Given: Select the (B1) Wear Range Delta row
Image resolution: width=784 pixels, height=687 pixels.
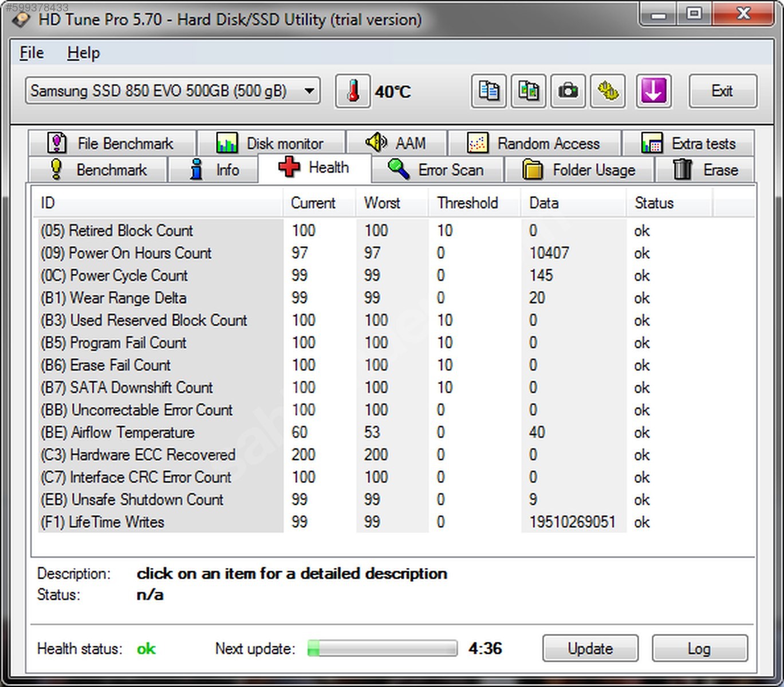Looking at the screenshot, I should 375,298.
